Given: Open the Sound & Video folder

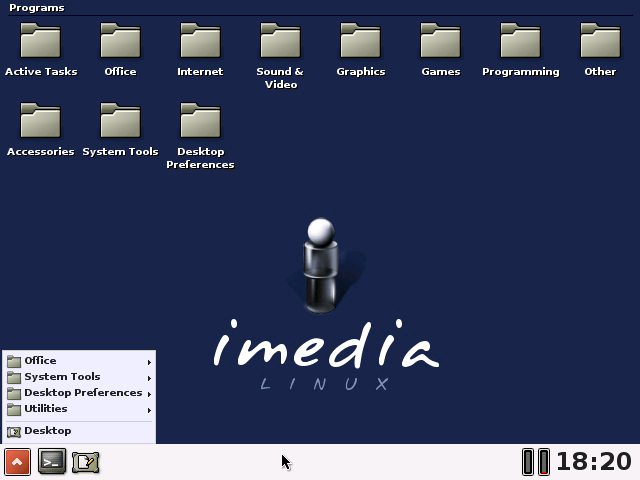Looking at the screenshot, I should [280, 42].
